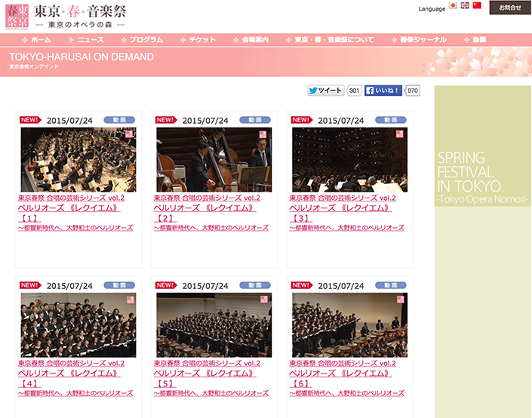The image size is (532, 418).
Task: Switch language with the UK flag
Action: [x=465, y=5]
